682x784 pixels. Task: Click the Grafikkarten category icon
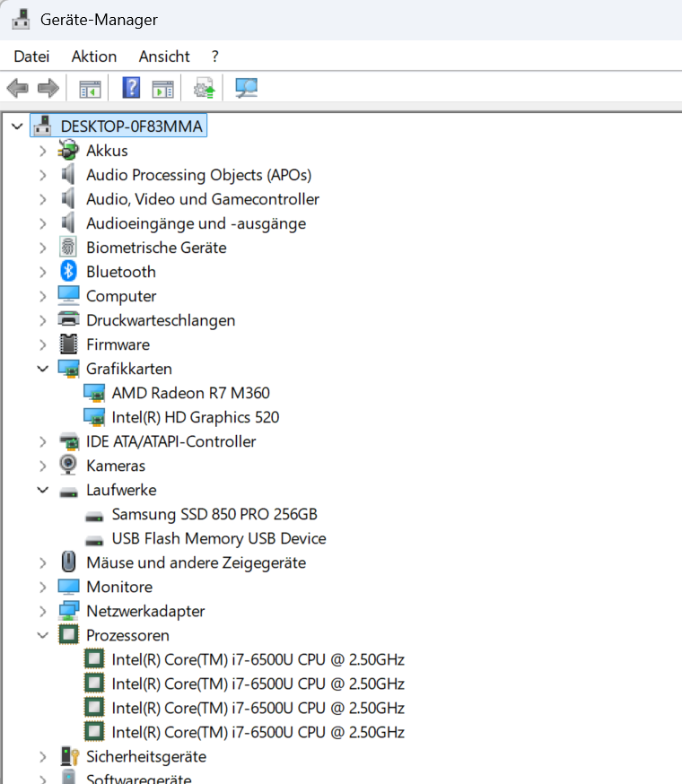[x=68, y=369]
